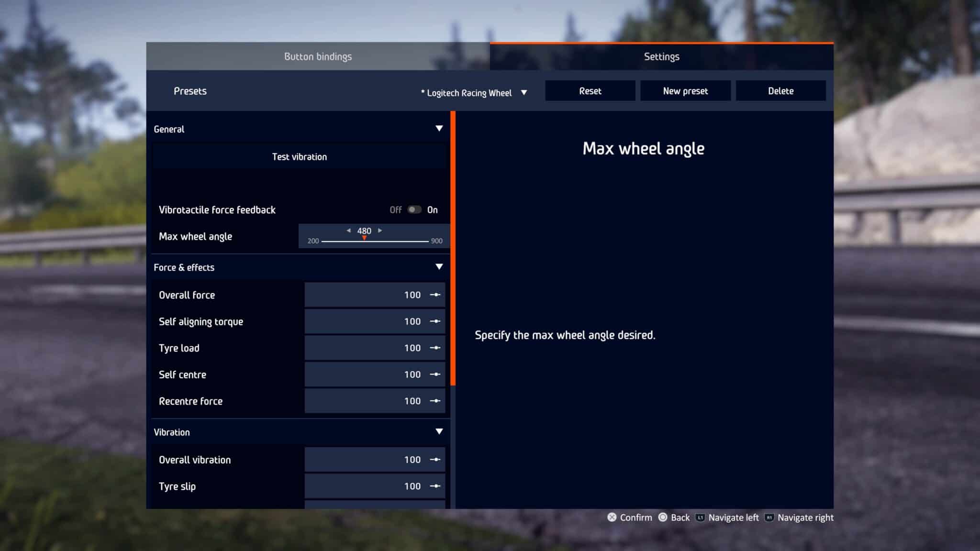Click the Confirm cross button icon
980x551 pixels.
[x=612, y=517]
